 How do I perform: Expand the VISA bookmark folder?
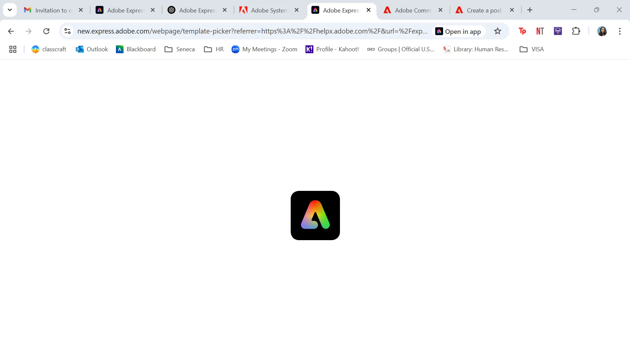(x=532, y=49)
